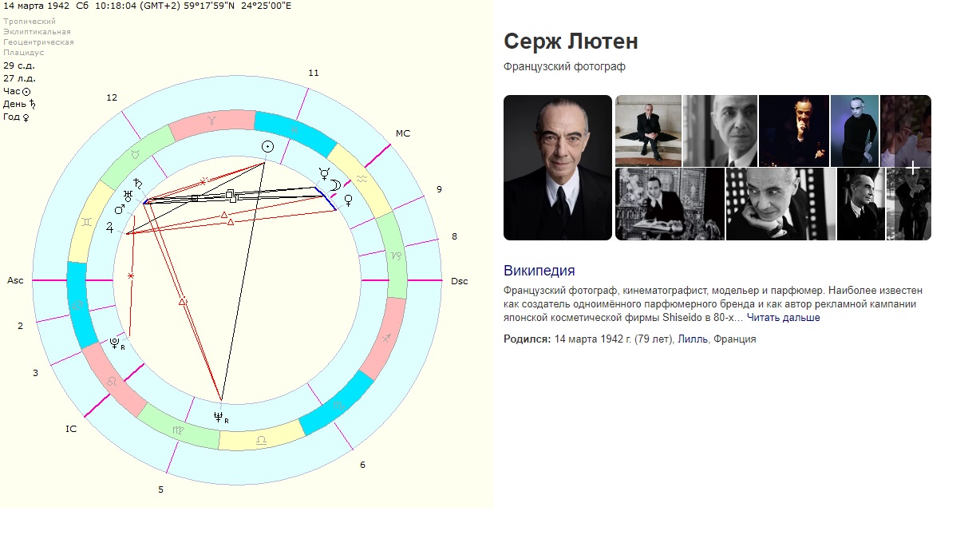Select the Neptune glyph at chart bottom
Image resolution: width=980 pixels, height=535 pixels.
[x=219, y=417]
